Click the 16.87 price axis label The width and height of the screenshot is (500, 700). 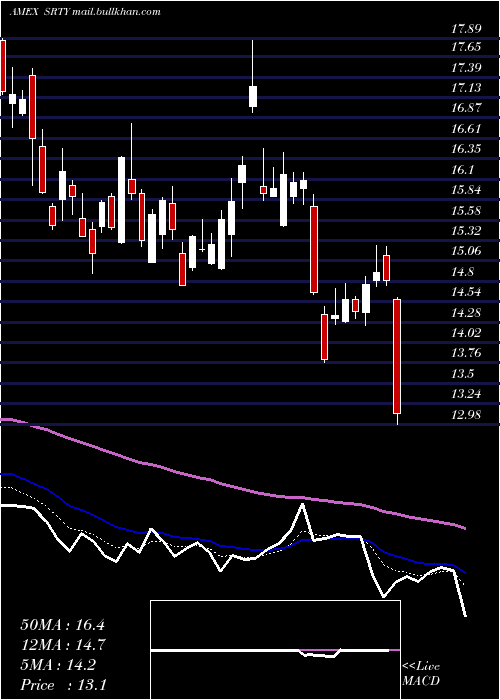466,108
